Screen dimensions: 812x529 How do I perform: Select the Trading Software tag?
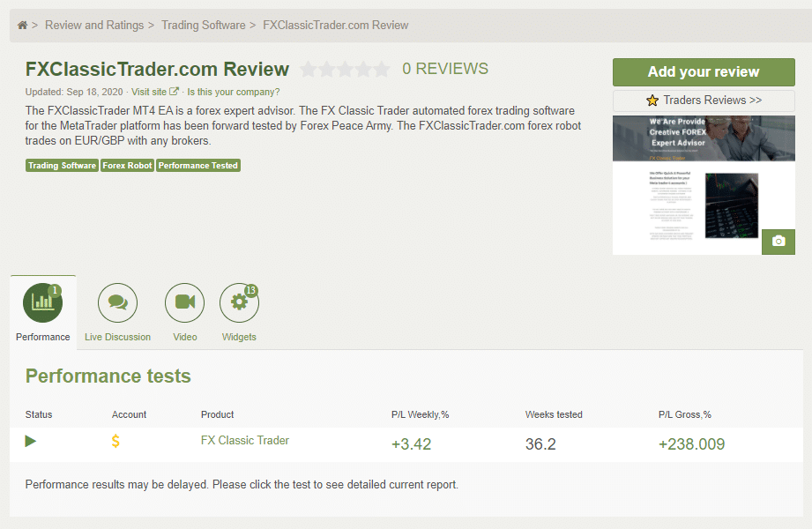point(62,166)
